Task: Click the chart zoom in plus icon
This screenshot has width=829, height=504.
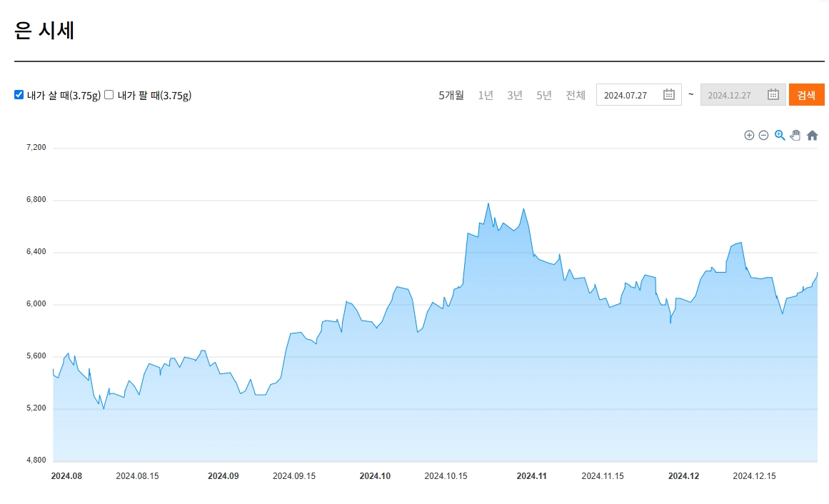Action: (748, 136)
